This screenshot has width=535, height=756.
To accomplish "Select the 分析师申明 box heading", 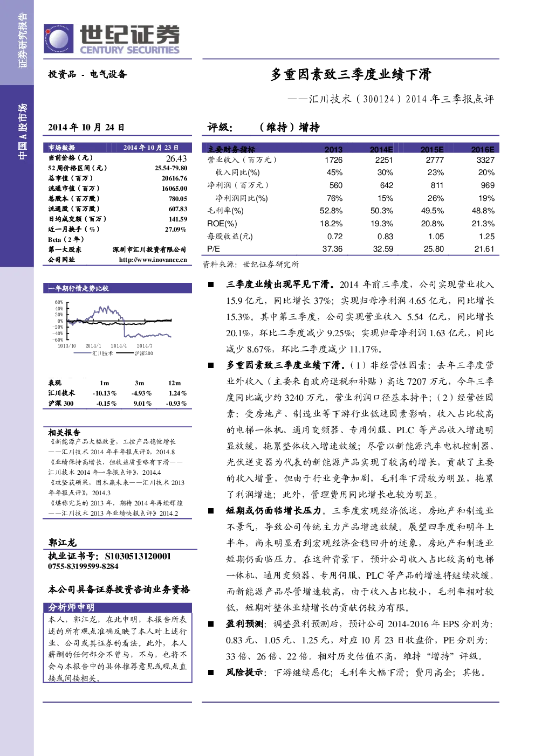I will point(71,607).
